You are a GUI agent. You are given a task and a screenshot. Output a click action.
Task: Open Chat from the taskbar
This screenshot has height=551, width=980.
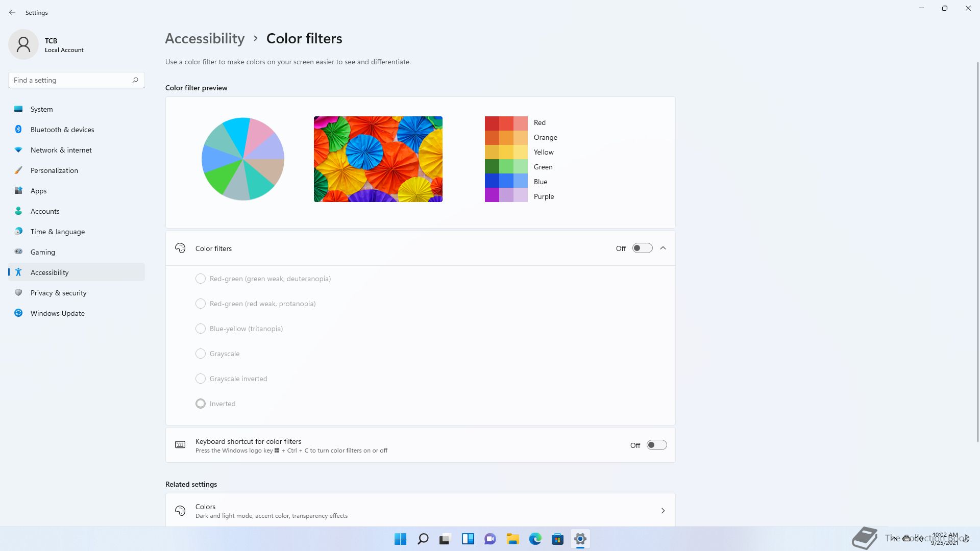491,539
